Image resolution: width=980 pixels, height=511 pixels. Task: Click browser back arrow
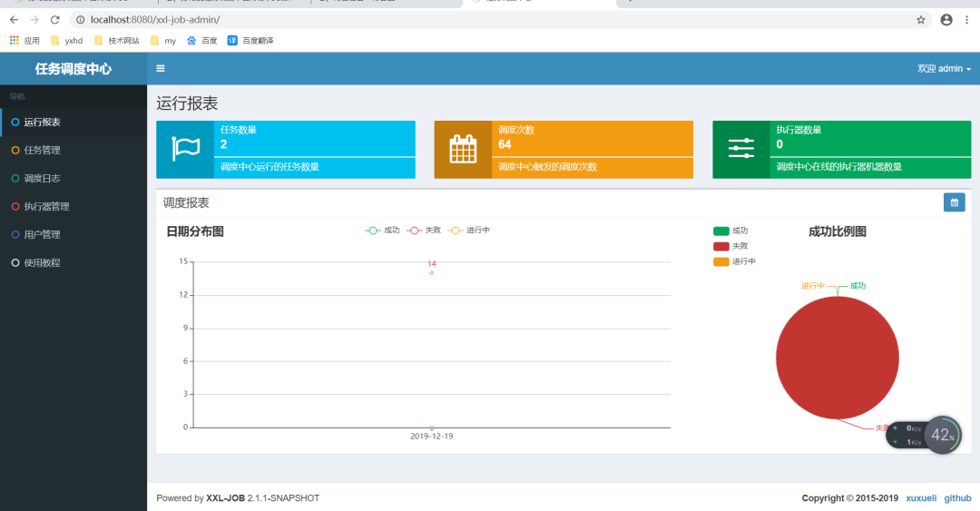(14, 20)
